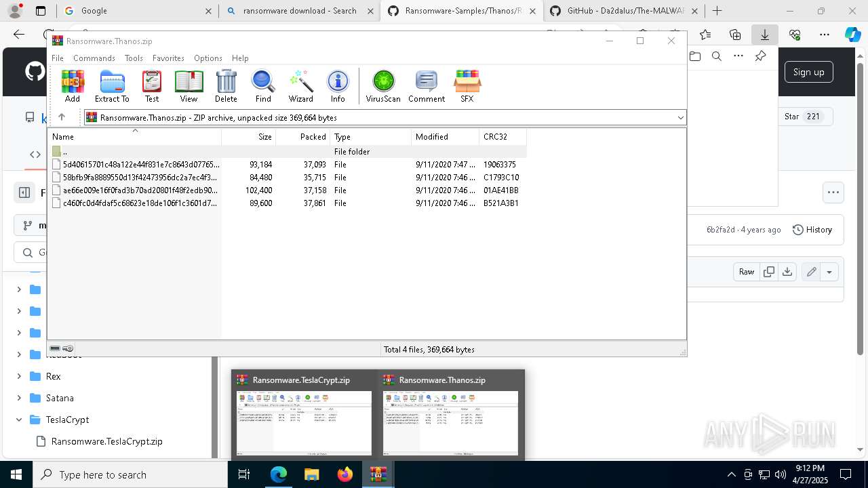This screenshot has height=488, width=868.
Task: Click the Extract To toolbar icon
Action: pos(112,86)
